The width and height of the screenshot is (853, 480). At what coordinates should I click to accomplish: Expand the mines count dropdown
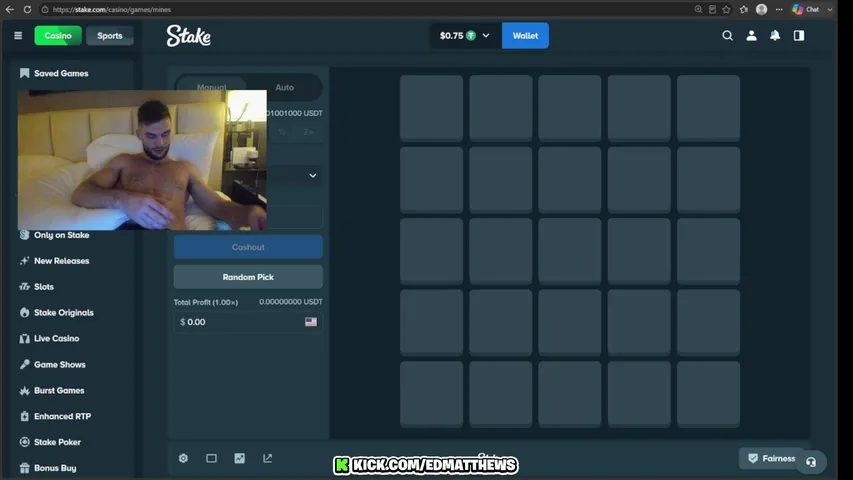312,176
